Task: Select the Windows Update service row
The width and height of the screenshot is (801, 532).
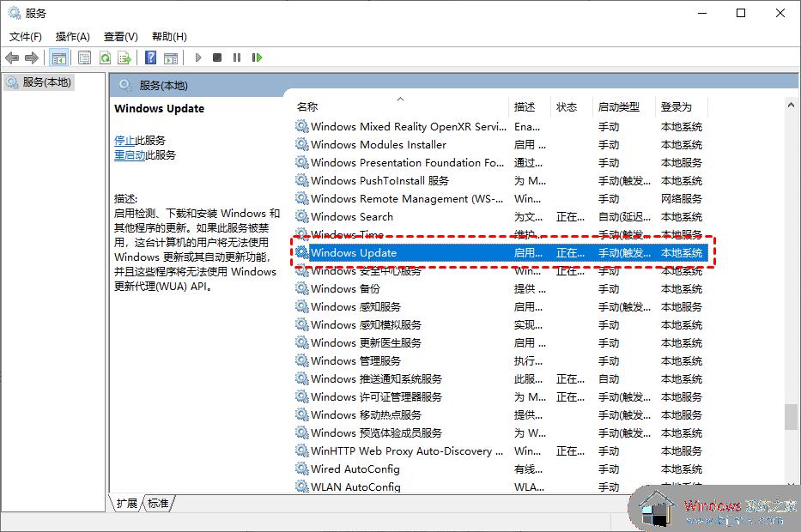Action: pyautogui.click(x=501, y=252)
